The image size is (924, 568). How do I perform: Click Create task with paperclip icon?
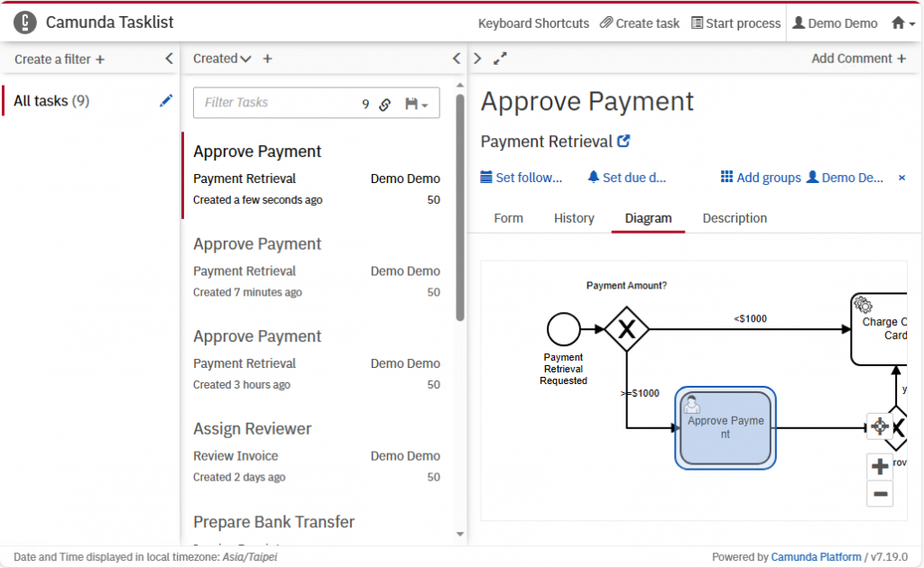(640, 23)
